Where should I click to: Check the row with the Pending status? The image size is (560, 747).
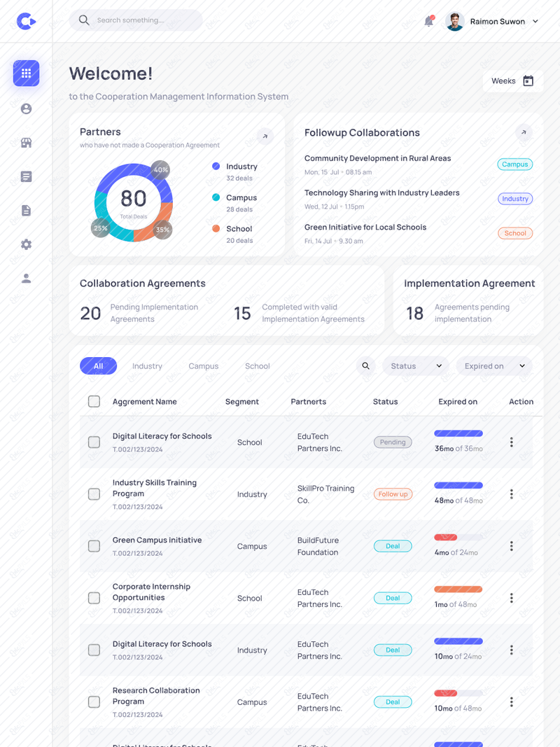(94, 442)
